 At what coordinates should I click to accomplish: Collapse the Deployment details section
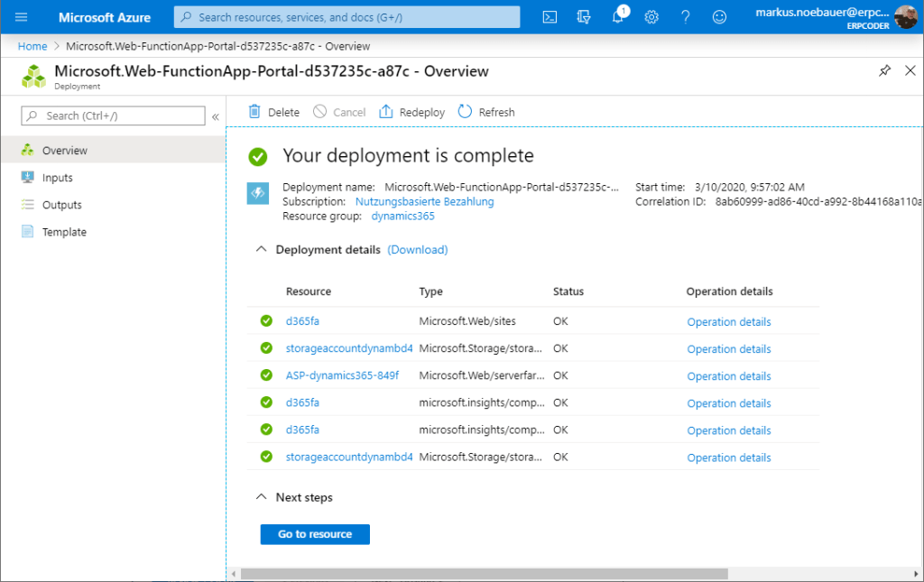[x=262, y=249]
